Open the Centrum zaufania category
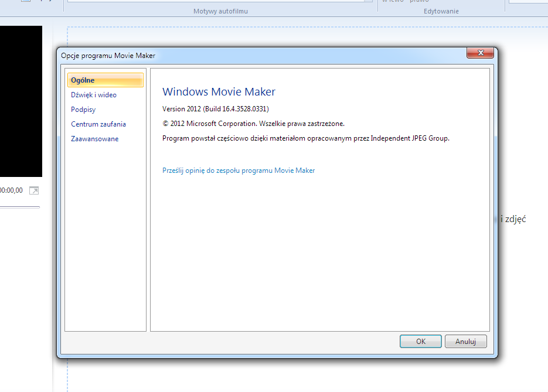548x392 pixels. click(98, 124)
